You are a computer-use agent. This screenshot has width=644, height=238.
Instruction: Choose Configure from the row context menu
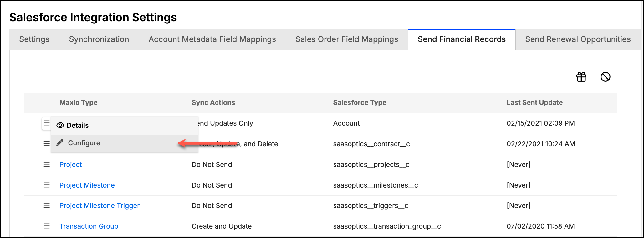point(125,143)
